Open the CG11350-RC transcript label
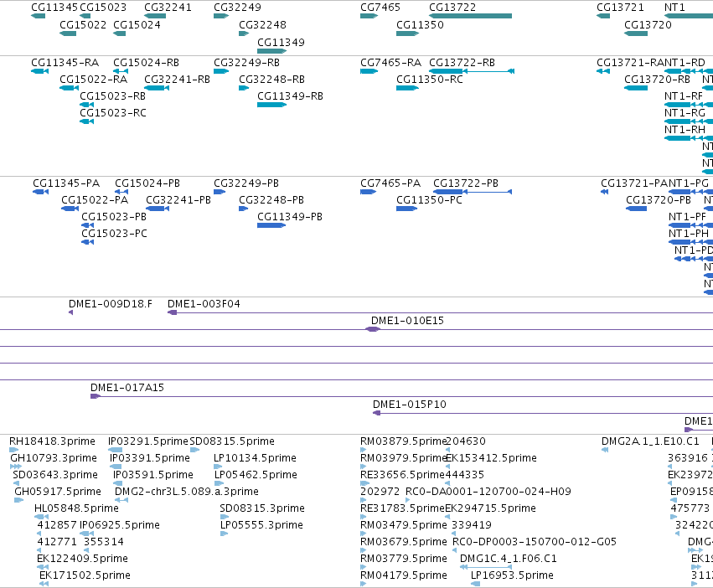Image resolution: width=713 pixels, height=588 pixels. [430, 80]
